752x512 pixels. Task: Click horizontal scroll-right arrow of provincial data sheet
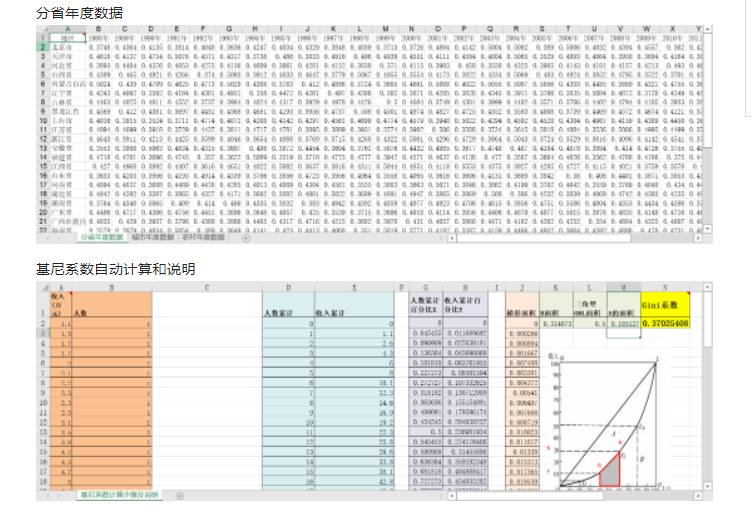(x=698, y=238)
